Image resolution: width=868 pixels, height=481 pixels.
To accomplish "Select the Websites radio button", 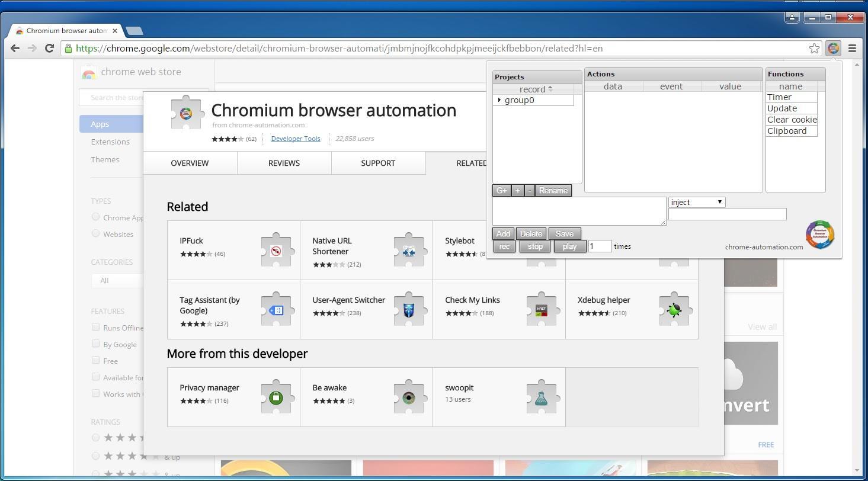I will click(x=95, y=233).
